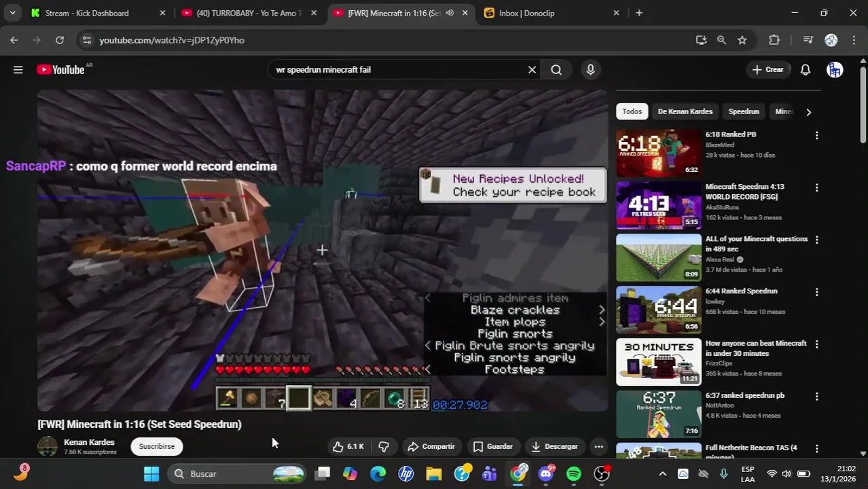The height and width of the screenshot is (489, 868).
Task: Open options for 6:18 Ranked PB video
Action: pos(816,135)
